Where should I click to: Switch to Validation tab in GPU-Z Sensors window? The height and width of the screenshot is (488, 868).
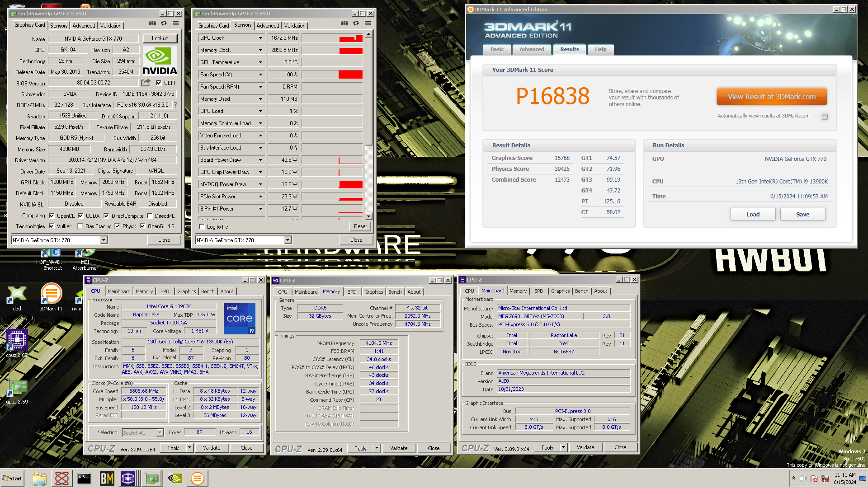pos(295,26)
